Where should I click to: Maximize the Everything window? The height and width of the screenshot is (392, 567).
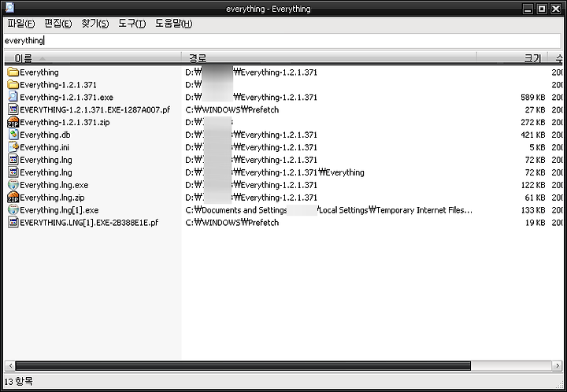(542, 9)
